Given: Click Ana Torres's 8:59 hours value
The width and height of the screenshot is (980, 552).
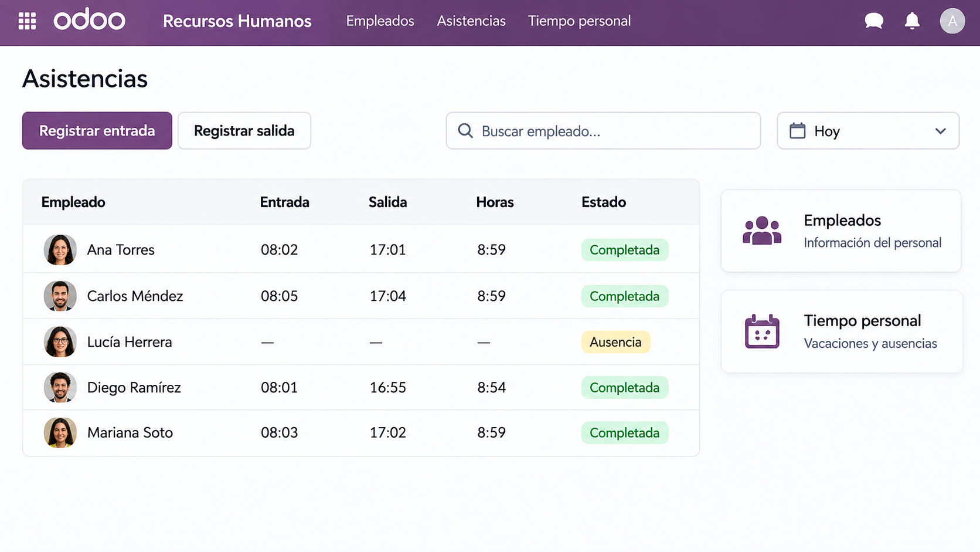Looking at the screenshot, I should pyautogui.click(x=491, y=250).
